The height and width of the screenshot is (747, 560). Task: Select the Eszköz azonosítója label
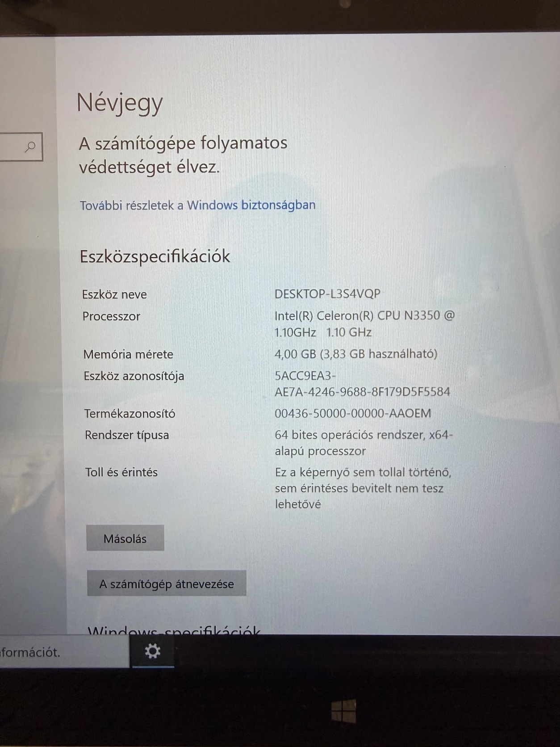[x=134, y=376]
